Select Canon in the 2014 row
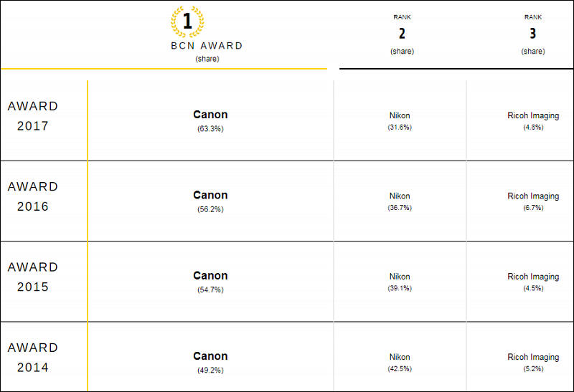The width and height of the screenshot is (574, 392). click(x=210, y=355)
